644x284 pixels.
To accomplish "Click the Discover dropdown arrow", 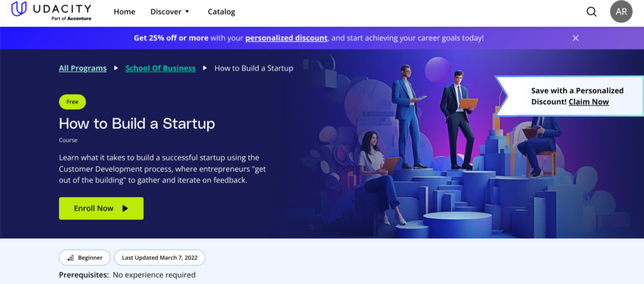I will pos(187,12).
